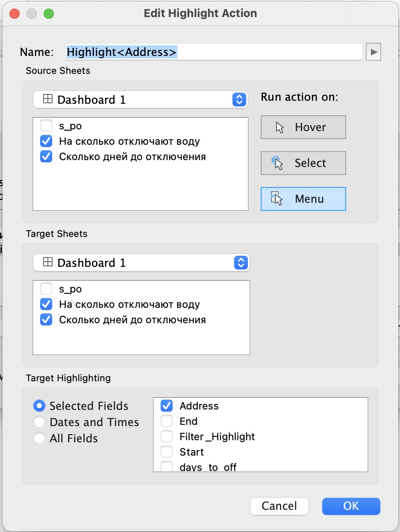
Task: Click the green zoom window button
Action: pyautogui.click(x=49, y=14)
